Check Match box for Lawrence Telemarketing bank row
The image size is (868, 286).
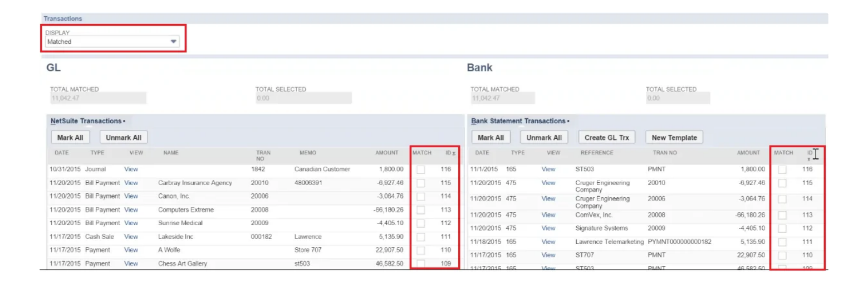point(782,242)
